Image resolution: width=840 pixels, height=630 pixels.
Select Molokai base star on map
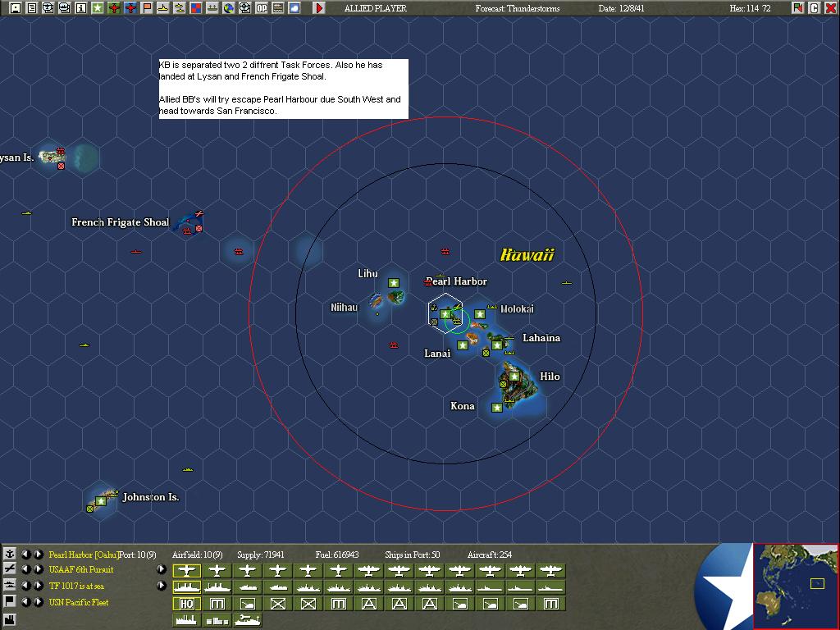click(479, 314)
